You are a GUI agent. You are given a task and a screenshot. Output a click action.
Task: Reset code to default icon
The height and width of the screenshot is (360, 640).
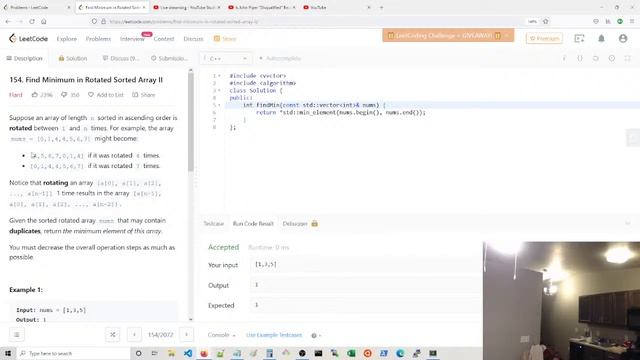[x=596, y=58]
